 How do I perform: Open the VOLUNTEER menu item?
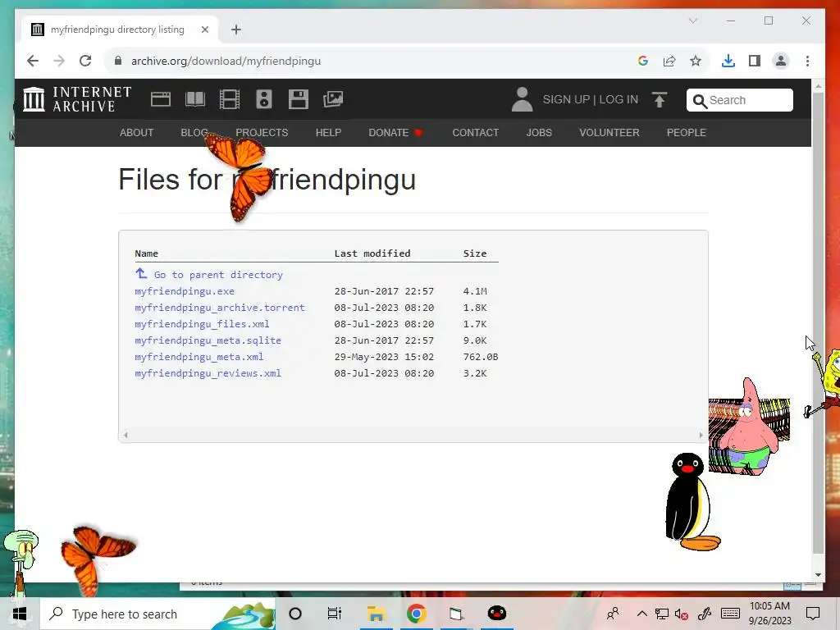click(x=609, y=132)
